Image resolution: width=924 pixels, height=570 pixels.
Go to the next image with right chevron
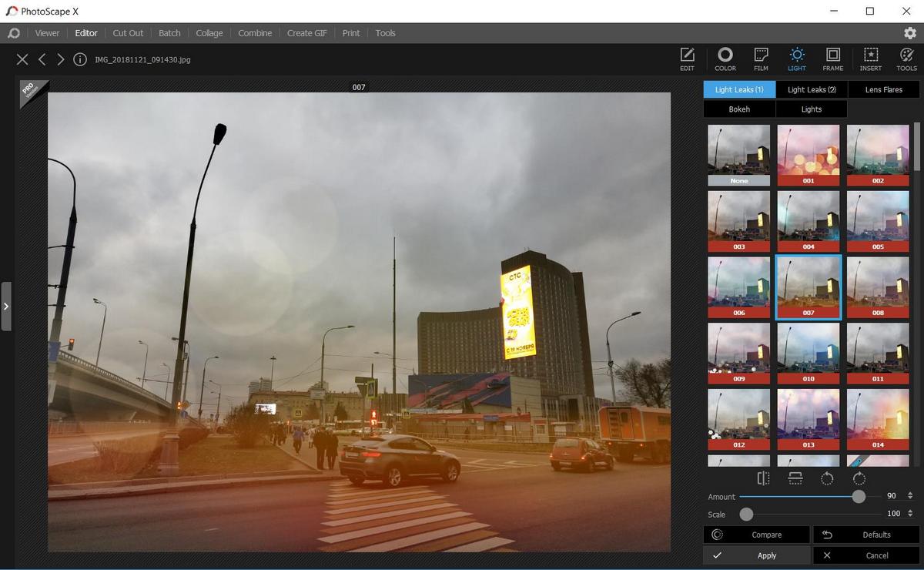(60, 59)
